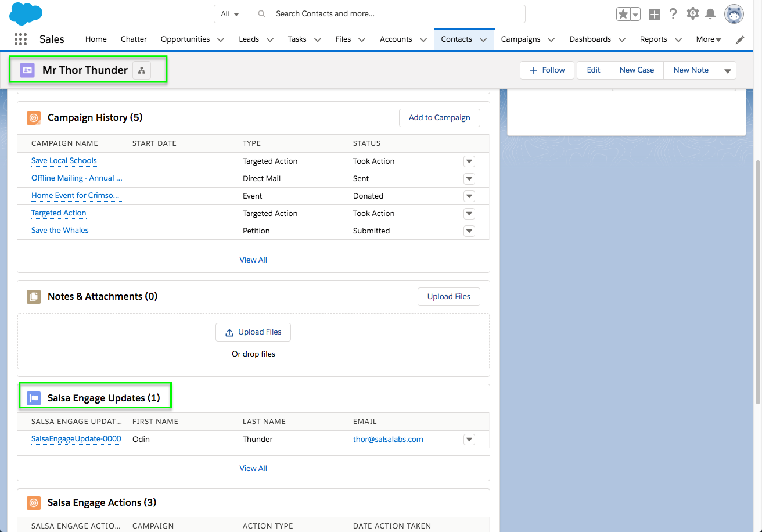Click Upload Files button in drop zone
762x532 pixels.
coord(253,332)
